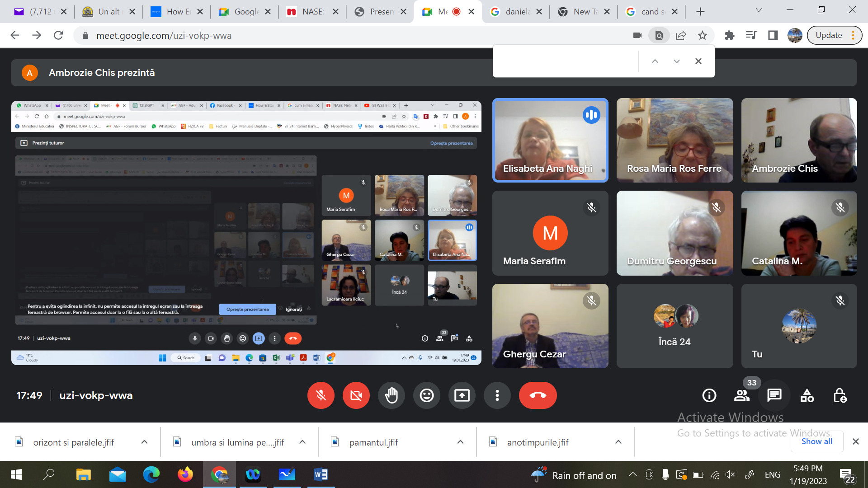The width and height of the screenshot is (868, 488).
Task: Show hidden system tray icons
Action: click(x=633, y=474)
